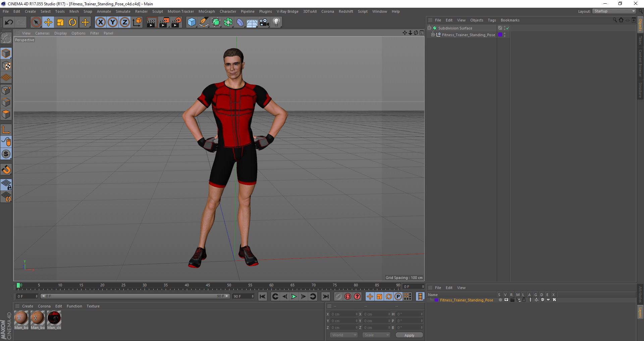Add a Floor environment object

point(252,22)
